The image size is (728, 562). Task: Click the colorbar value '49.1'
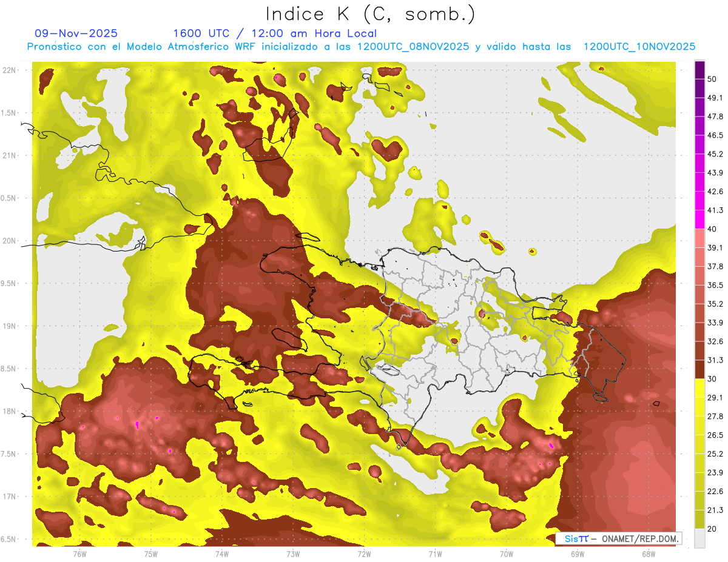point(715,98)
